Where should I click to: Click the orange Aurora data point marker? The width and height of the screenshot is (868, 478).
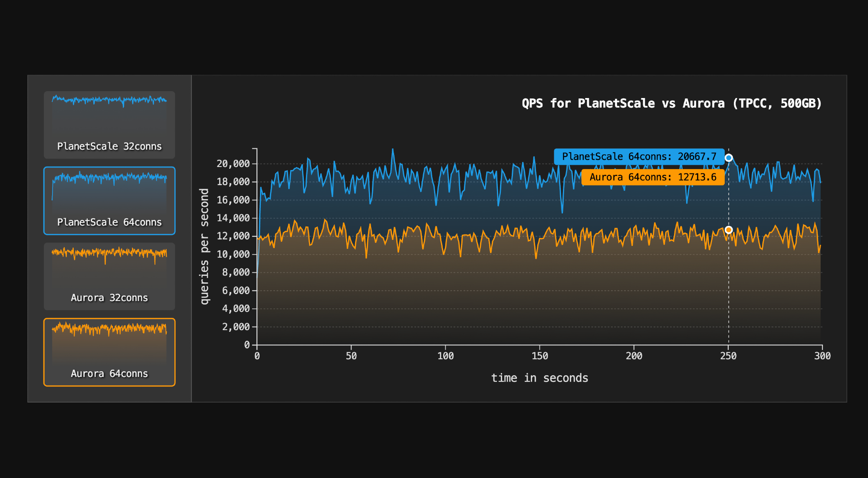pyautogui.click(x=729, y=230)
